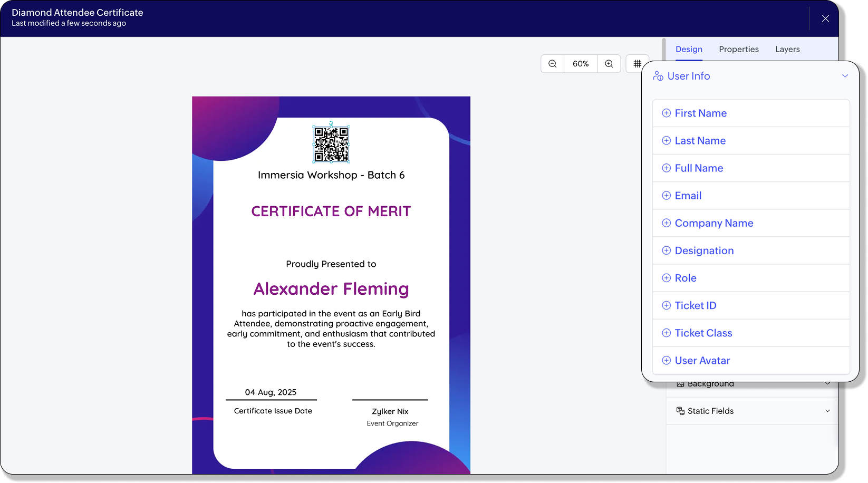The width and height of the screenshot is (868, 483).
Task: Insert the Company Name field
Action: (751, 223)
